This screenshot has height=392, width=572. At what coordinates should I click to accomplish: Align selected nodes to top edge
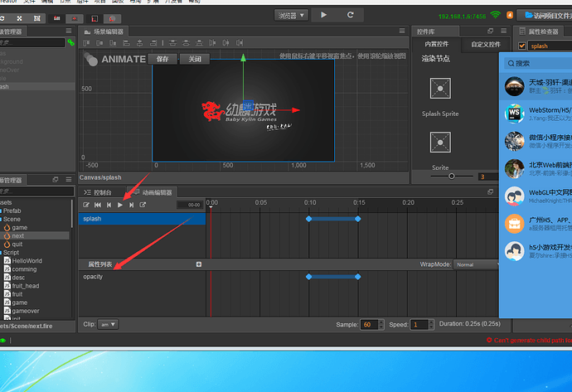pos(86,43)
